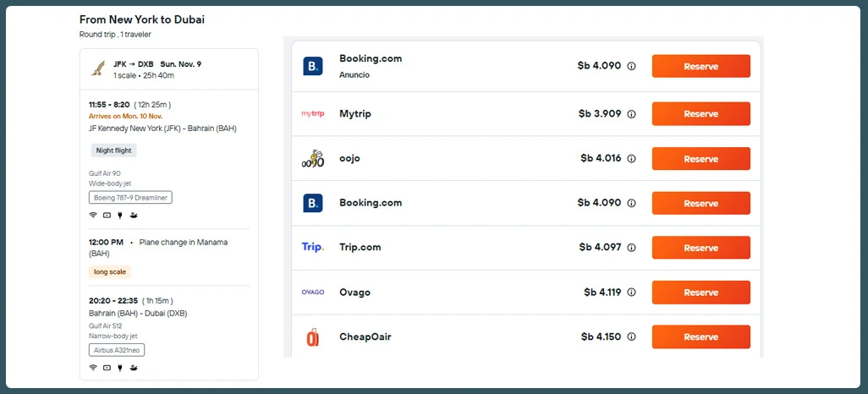868x394 pixels.
Task: Click Wi-Fi icon for Boeing 787-9 flight
Action: point(93,216)
